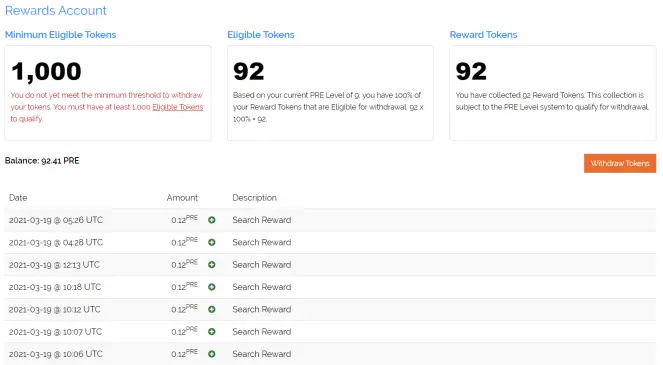Click the 0.12 PRE amount in 10:18 row

(184, 286)
